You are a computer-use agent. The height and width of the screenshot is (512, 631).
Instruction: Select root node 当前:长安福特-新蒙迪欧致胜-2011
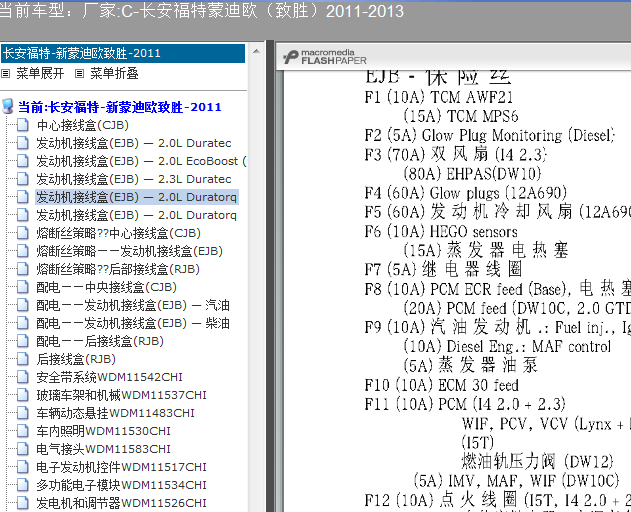point(120,107)
